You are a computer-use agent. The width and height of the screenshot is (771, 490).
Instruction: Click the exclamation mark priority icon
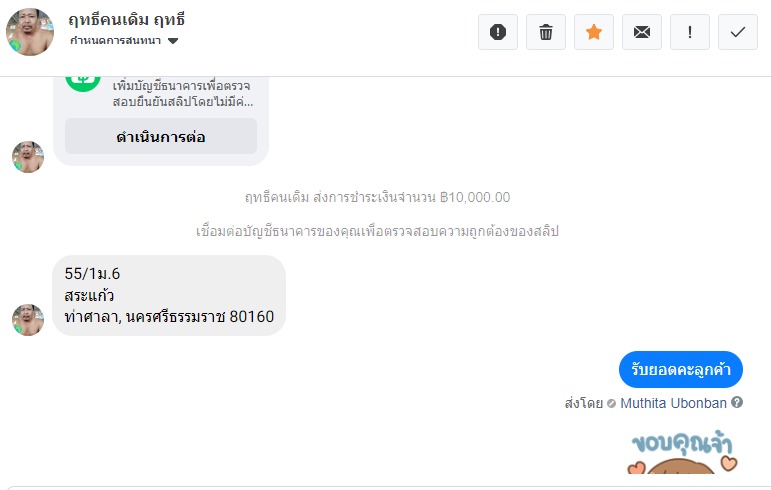690,32
